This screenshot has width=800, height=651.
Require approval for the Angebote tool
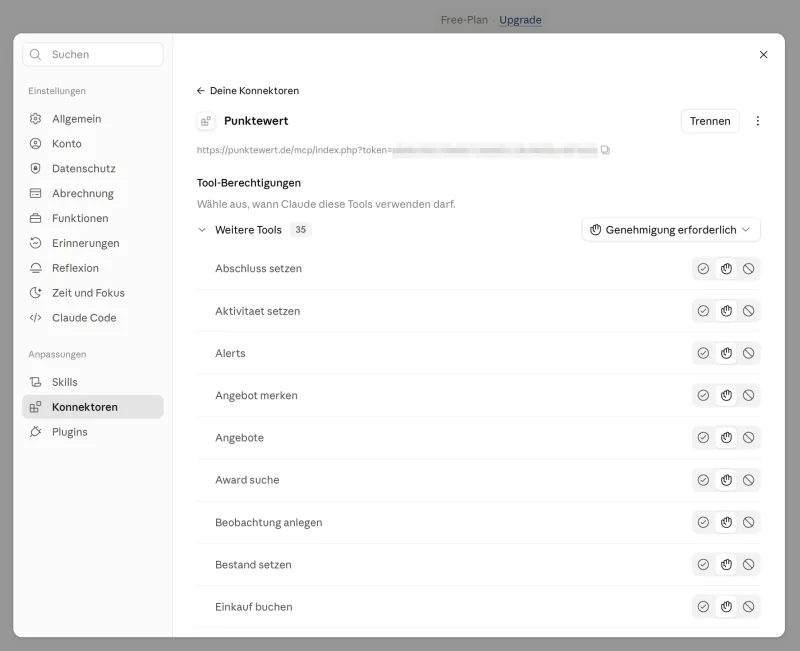tap(726, 438)
